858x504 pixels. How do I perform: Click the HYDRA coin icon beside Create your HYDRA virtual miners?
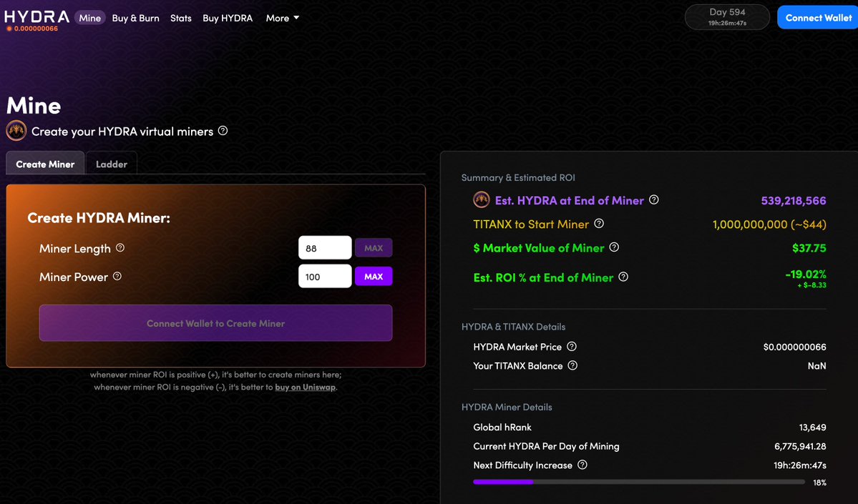coord(16,131)
